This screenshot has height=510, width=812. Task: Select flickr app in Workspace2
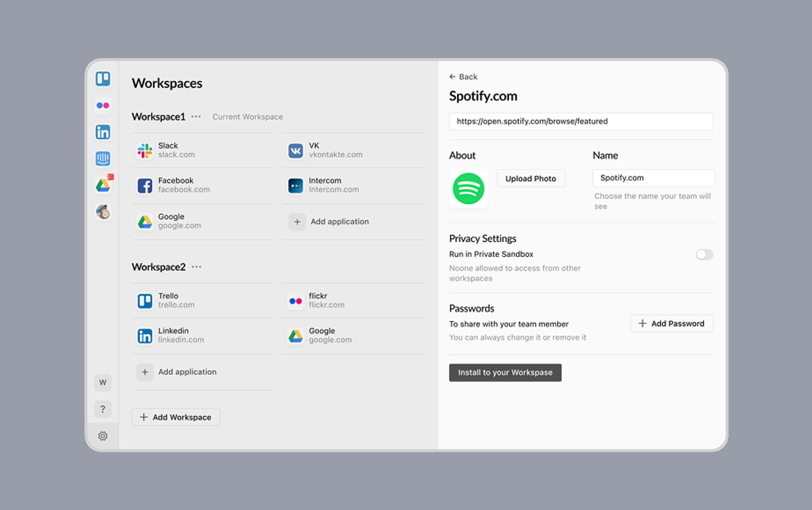(353, 300)
